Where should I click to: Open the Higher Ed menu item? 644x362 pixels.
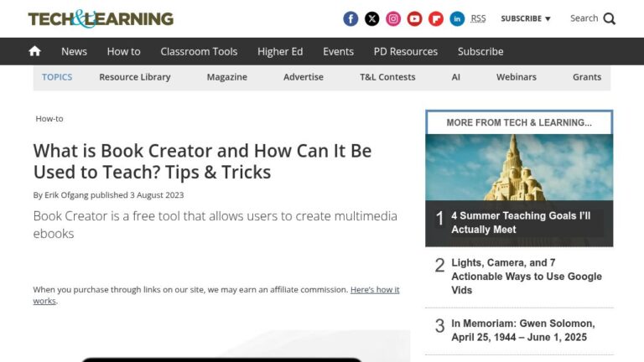pos(280,51)
